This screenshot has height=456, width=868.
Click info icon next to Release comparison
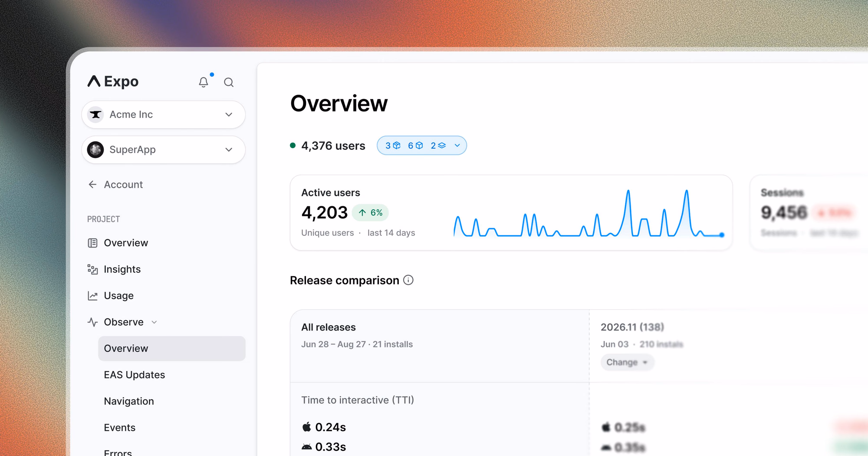coord(408,280)
